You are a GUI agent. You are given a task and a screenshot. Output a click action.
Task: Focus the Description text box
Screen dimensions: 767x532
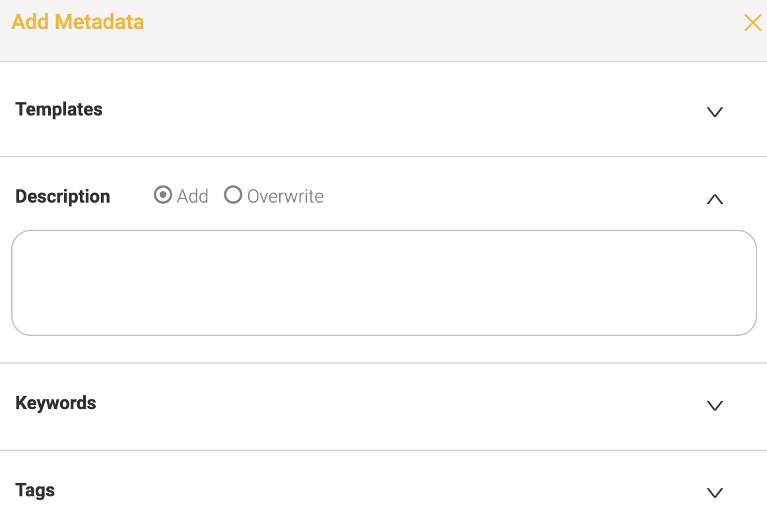pyautogui.click(x=384, y=283)
